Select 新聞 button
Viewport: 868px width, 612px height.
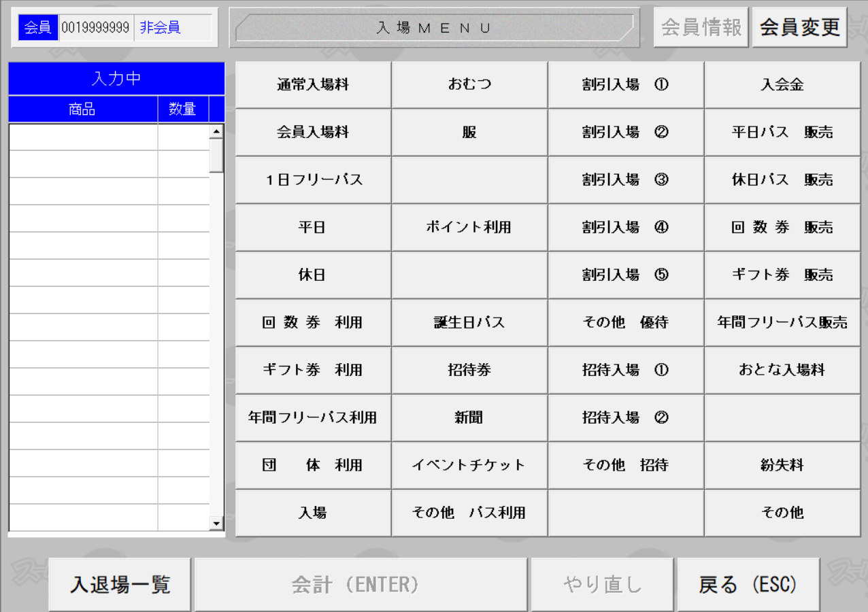click(x=469, y=418)
